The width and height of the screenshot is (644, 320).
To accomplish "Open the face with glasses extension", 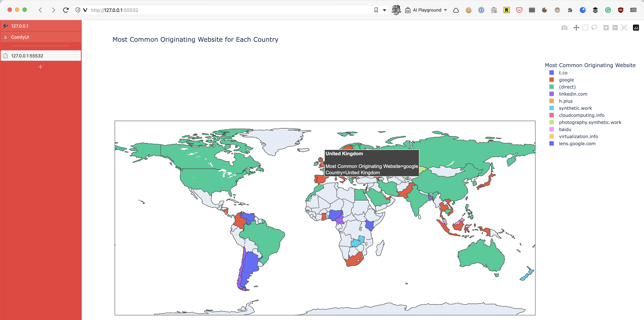I will click(557, 10).
